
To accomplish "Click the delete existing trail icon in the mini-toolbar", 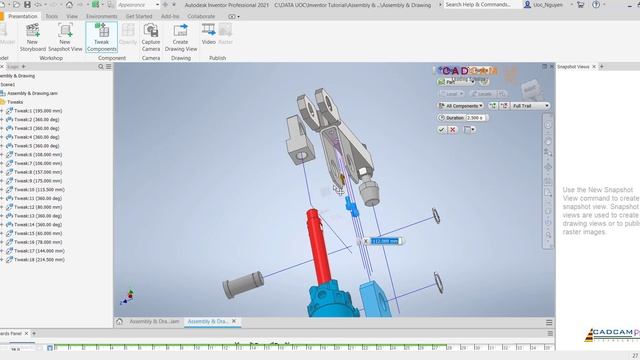I will coord(504,106).
